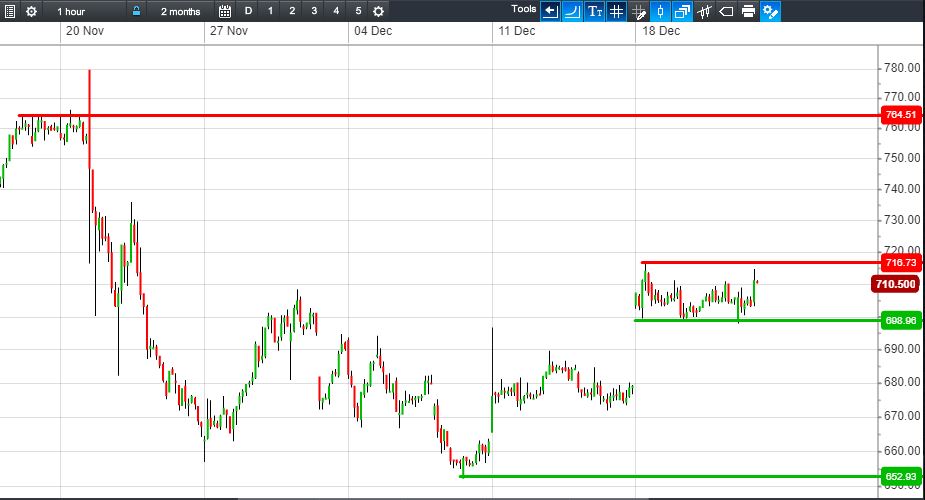Select the 764.51 red resistance line
The height and width of the screenshot is (500, 925).
(x=448, y=115)
